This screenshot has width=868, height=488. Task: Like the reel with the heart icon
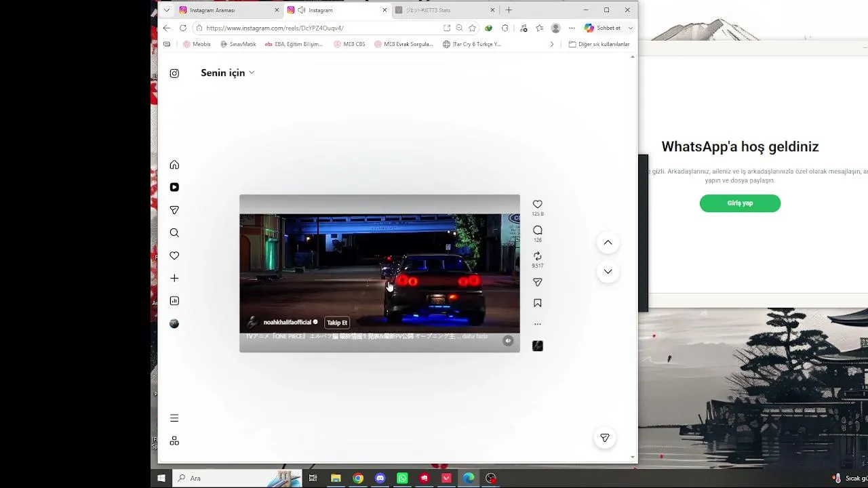538,204
